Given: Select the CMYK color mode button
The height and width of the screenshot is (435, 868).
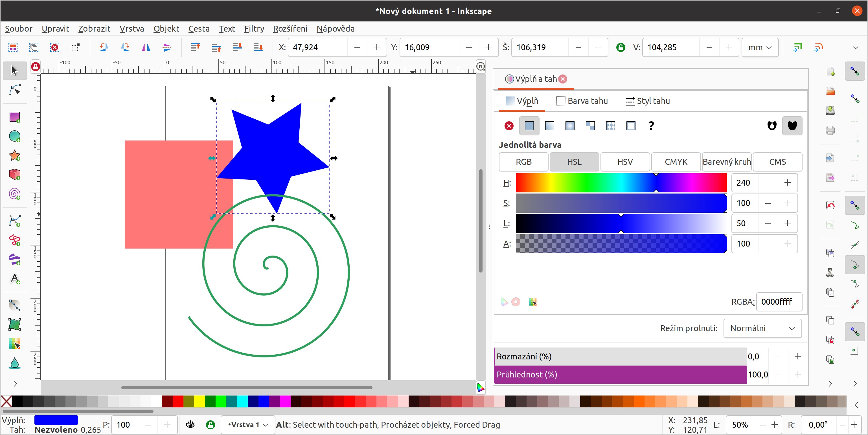Looking at the screenshot, I should click(676, 162).
